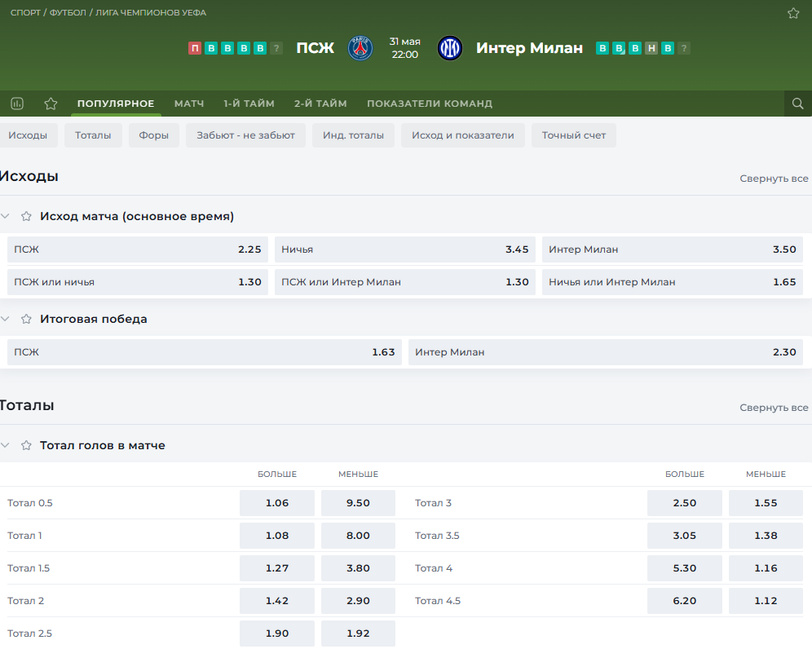This screenshot has height=649, width=812.
Task: Open the ПОКАЗАТЕЛИ КОМАНД tab
Action: 430,104
